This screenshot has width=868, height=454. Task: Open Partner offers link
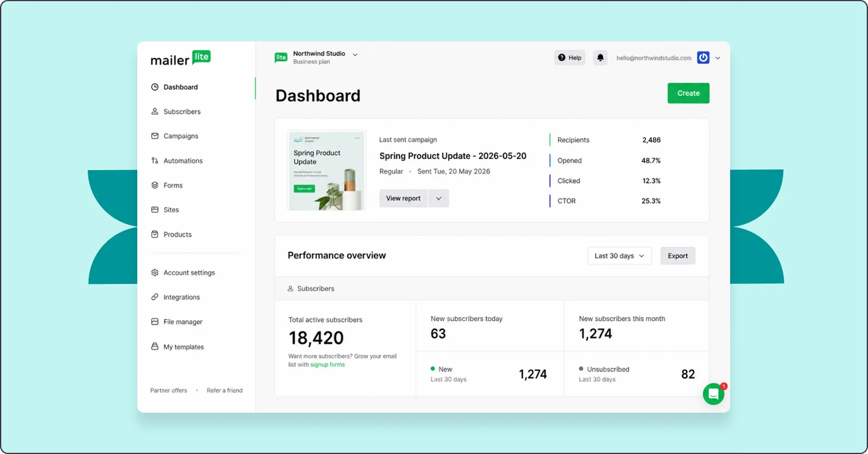pos(169,390)
